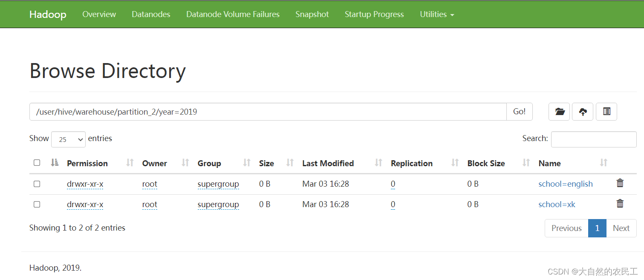
Task: Open the create directory folder icon
Action: coord(559,112)
